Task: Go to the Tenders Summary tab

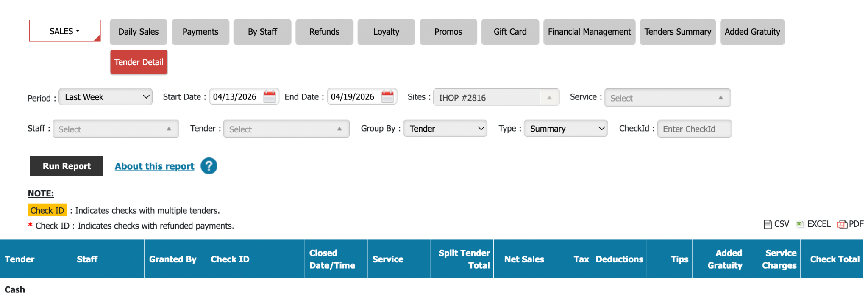Action: coord(677,32)
